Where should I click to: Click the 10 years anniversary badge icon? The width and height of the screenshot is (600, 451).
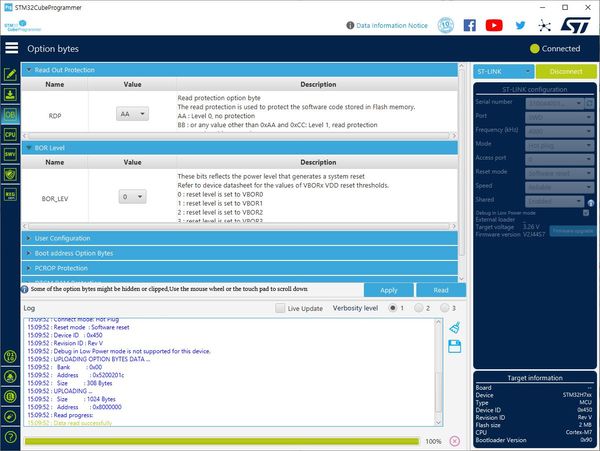(x=445, y=25)
